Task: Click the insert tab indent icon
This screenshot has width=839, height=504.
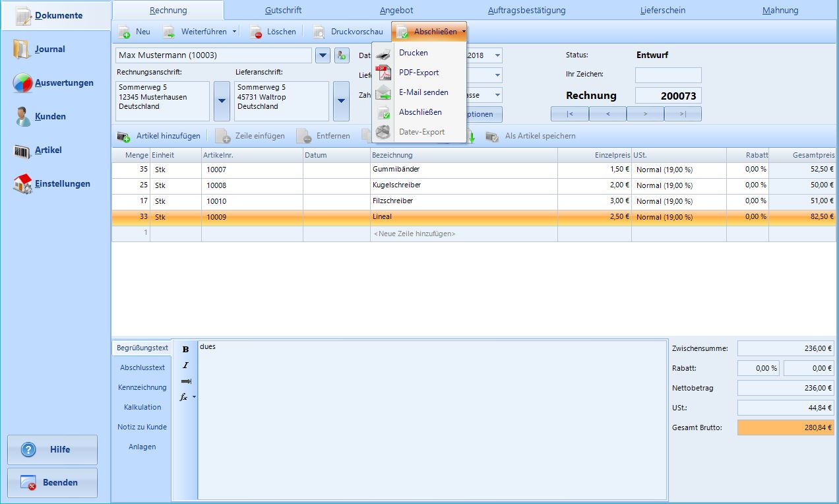Action: tap(185, 381)
